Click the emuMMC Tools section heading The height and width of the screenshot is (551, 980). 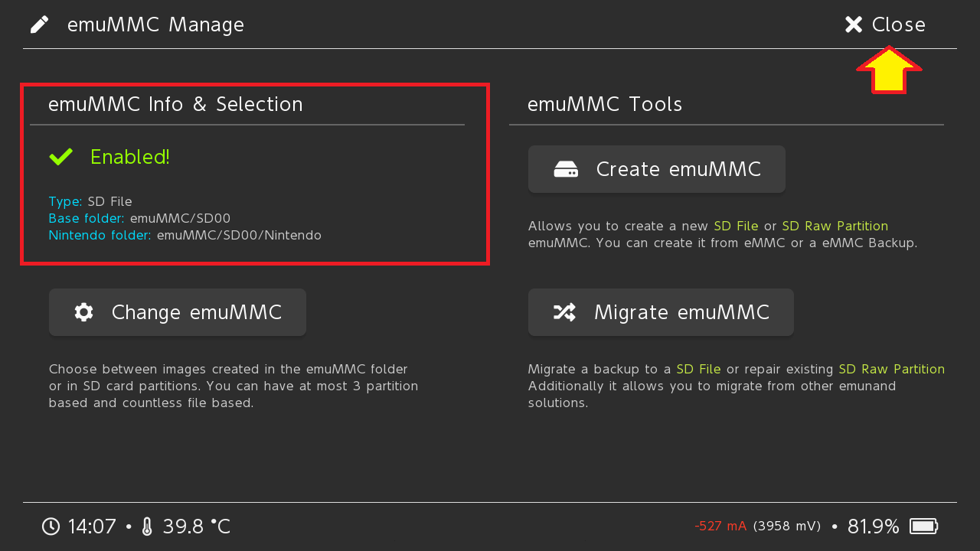[605, 104]
